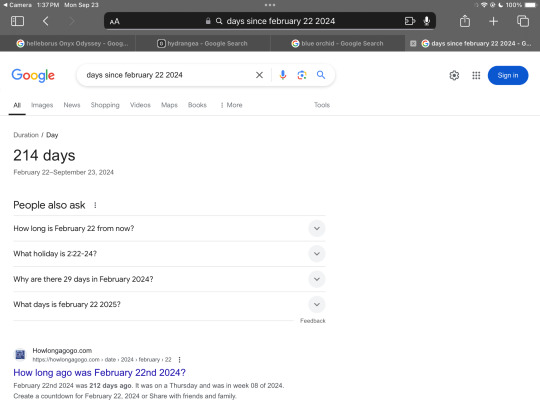Open the Howlongagogo result options dots

[179, 360]
